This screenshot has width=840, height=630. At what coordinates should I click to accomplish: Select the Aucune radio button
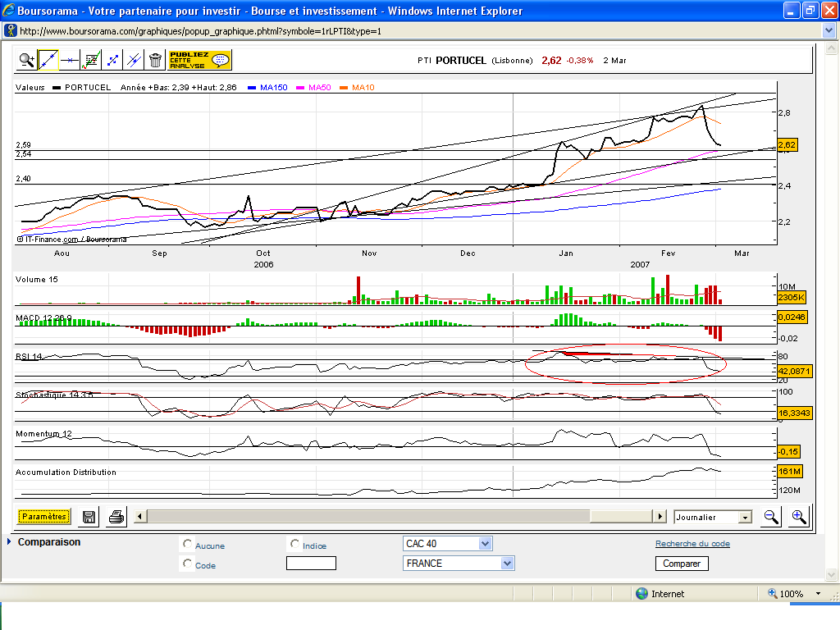pyautogui.click(x=188, y=544)
